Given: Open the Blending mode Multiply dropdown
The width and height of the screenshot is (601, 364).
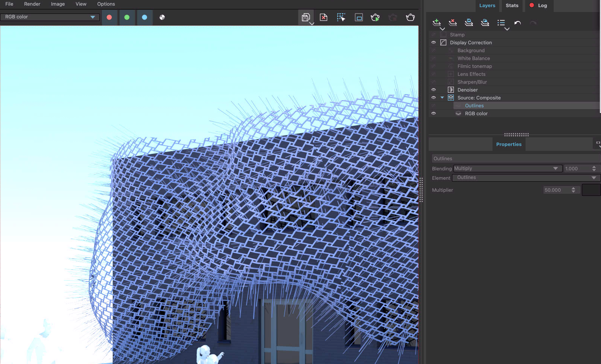Looking at the screenshot, I should [508, 168].
